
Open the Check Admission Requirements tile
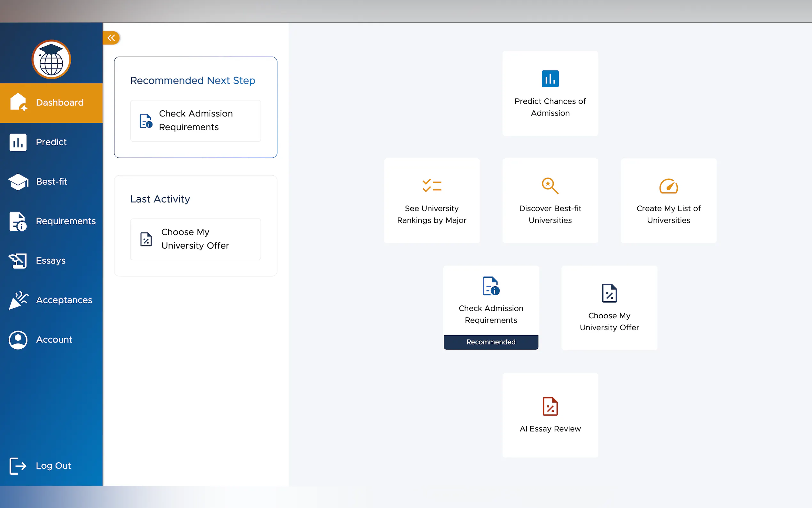tap(491, 301)
